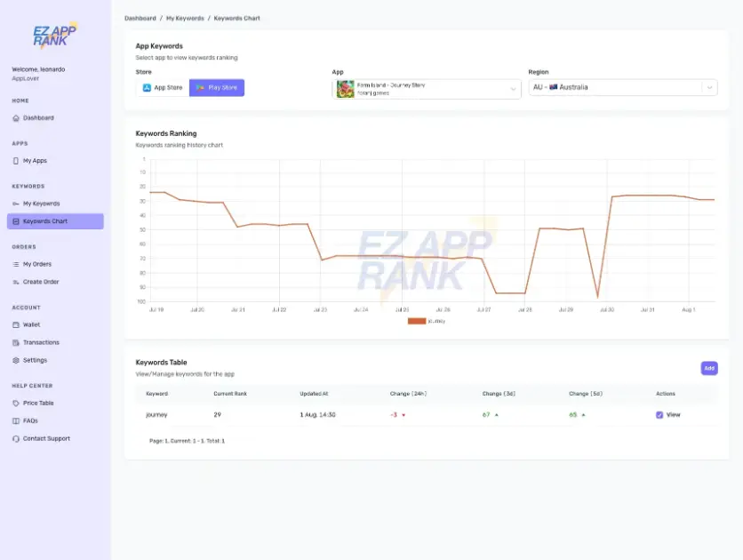Open My Keywords panel
The height and width of the screenshot is (560, 743).
[x=40, y=203]
